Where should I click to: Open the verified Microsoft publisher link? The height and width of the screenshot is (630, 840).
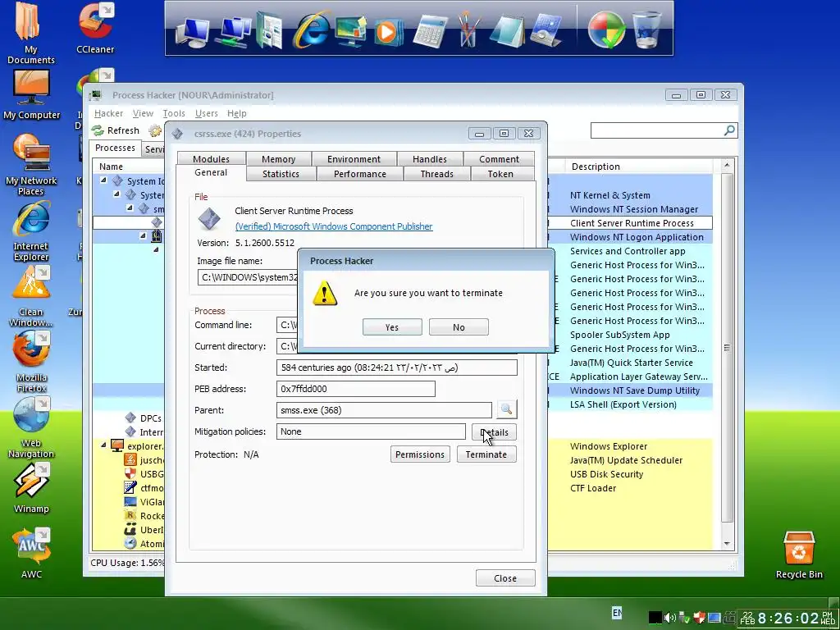[334, 226]
